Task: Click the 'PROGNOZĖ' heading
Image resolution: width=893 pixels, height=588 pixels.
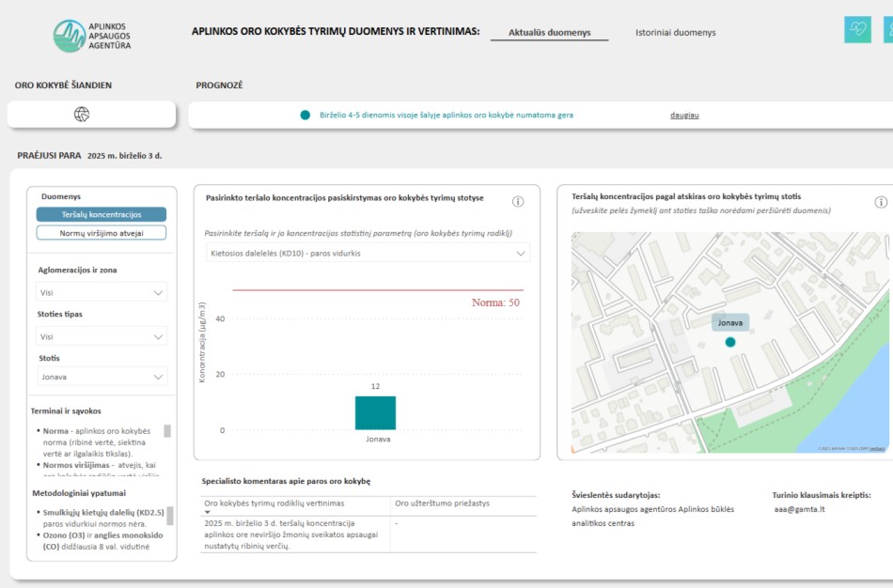Action: 219,85
